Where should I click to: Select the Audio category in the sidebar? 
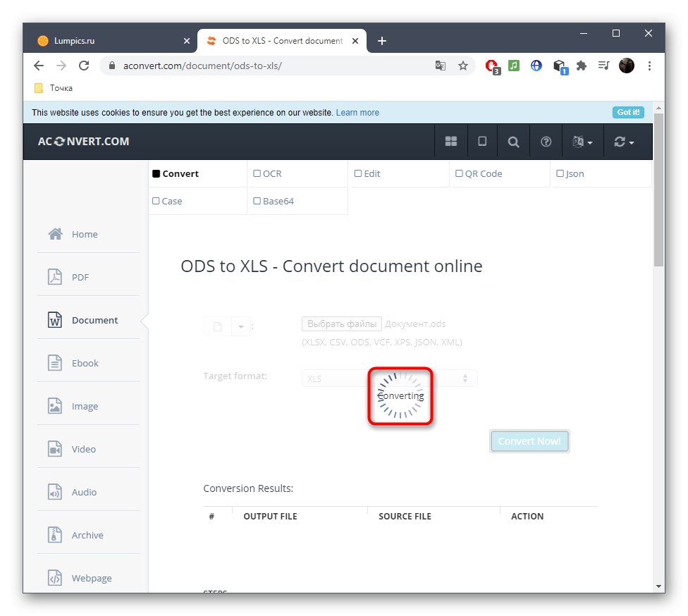pyautogui.click(x=85, y=491)
